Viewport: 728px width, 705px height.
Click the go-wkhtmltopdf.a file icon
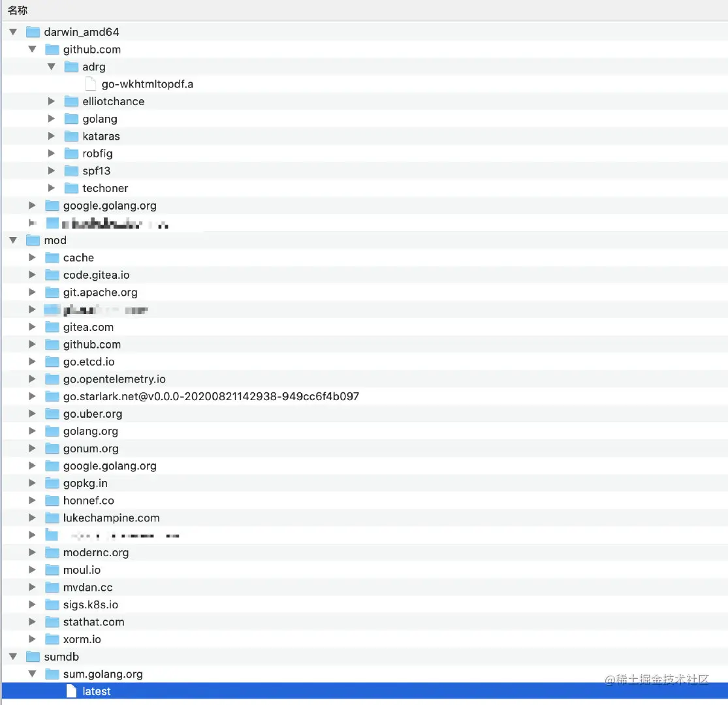point(91,84)
